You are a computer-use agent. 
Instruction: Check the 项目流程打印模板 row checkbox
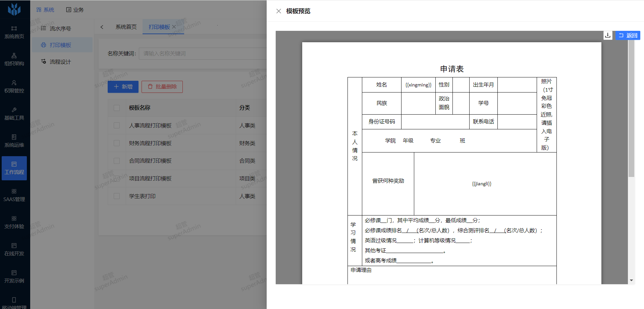pos(117,178)
